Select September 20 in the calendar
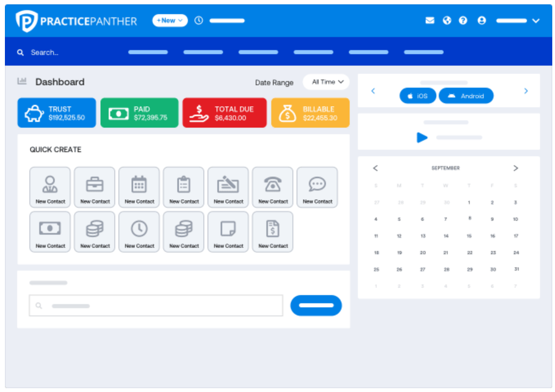 [423, 253]
